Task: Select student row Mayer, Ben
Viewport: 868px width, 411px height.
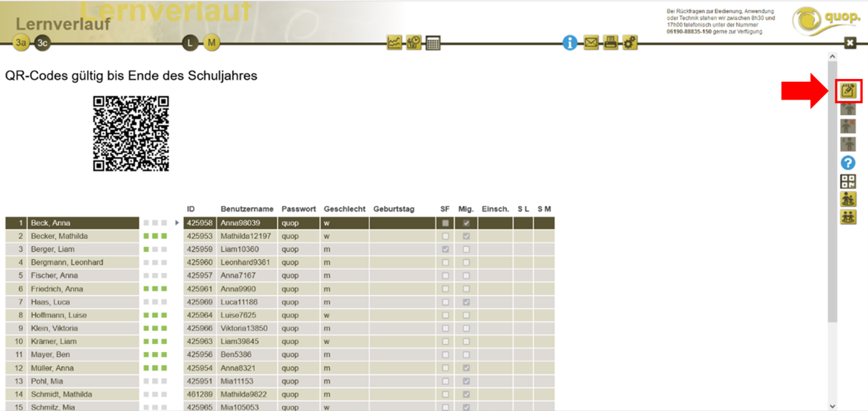Action: [71, 355]
